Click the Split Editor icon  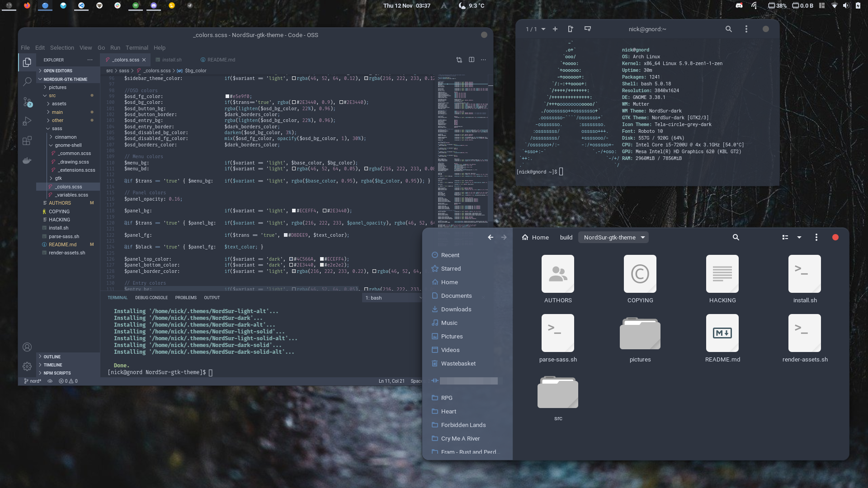click(x=472, y=60)
